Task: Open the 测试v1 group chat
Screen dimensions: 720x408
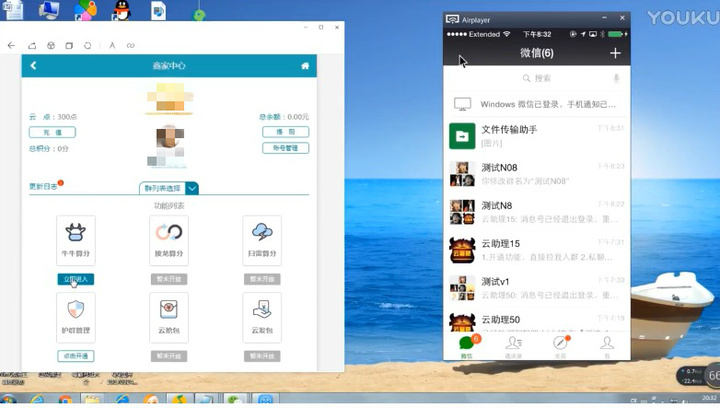Action: tap(537, 288)
